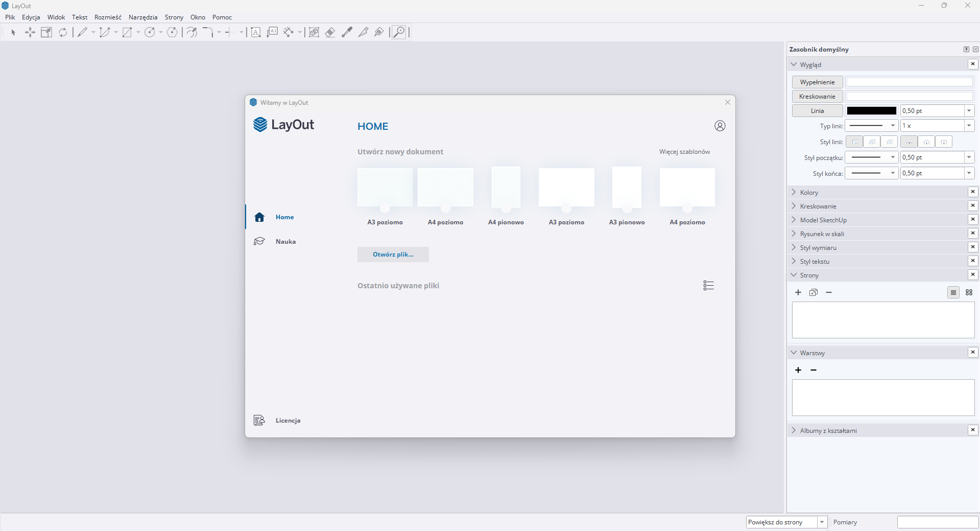Click the pattern swatch beside Kreskowanie
The image size is (980, 531).
(910, 96)
